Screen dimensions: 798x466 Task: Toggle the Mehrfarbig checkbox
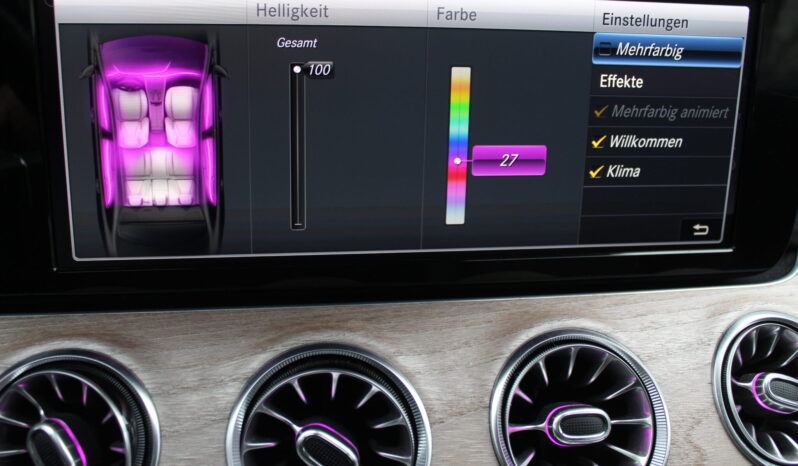click(x=605, y=49)
